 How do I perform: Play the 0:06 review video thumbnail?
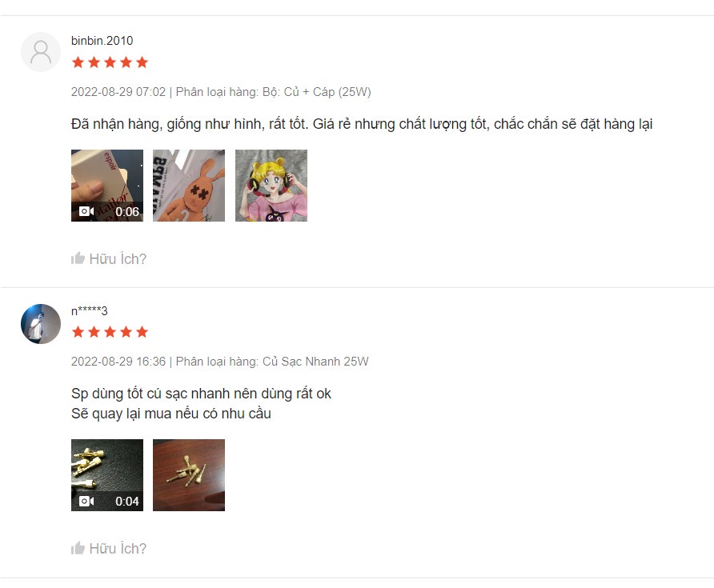[107, 186]
